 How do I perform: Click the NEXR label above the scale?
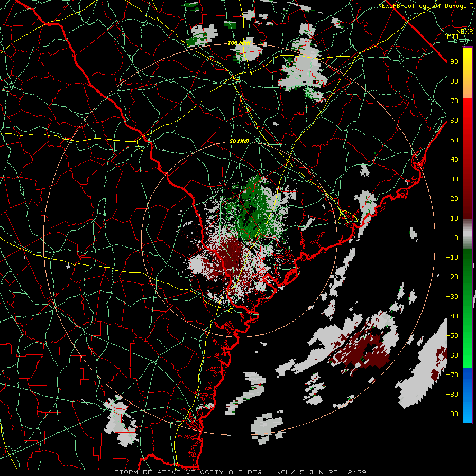pyautogui.click(x=465, y=31)
